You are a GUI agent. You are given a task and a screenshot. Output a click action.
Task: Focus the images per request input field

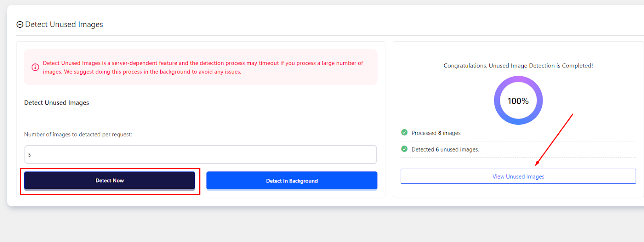(x=200, y=155)
